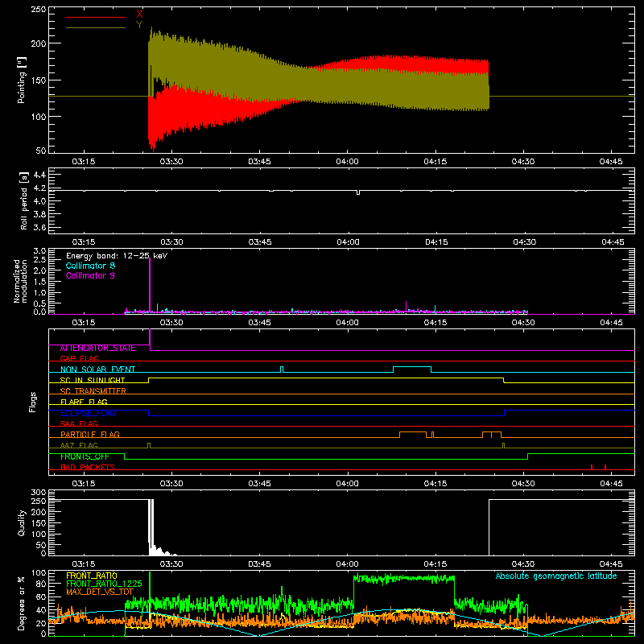Click '3.0' on the modulation y-axis
The width and height of the screenshot is (644, 644).
click(x=39, y=251)
